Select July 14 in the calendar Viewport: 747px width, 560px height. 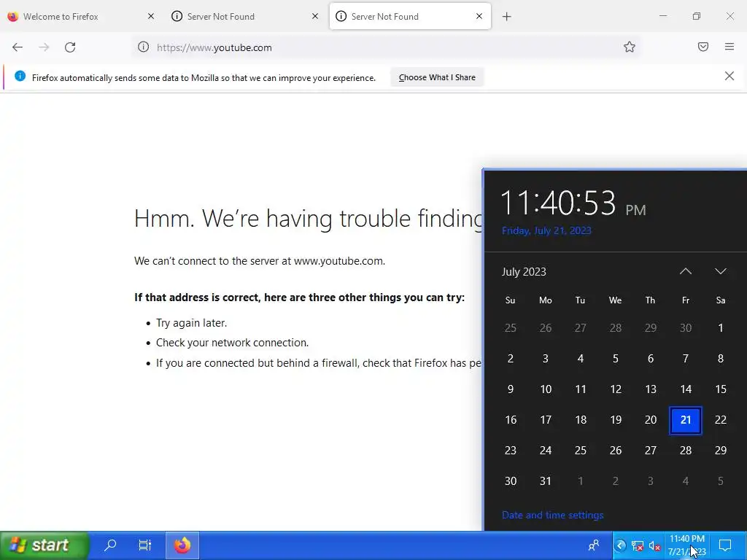(x=686, y=389)
